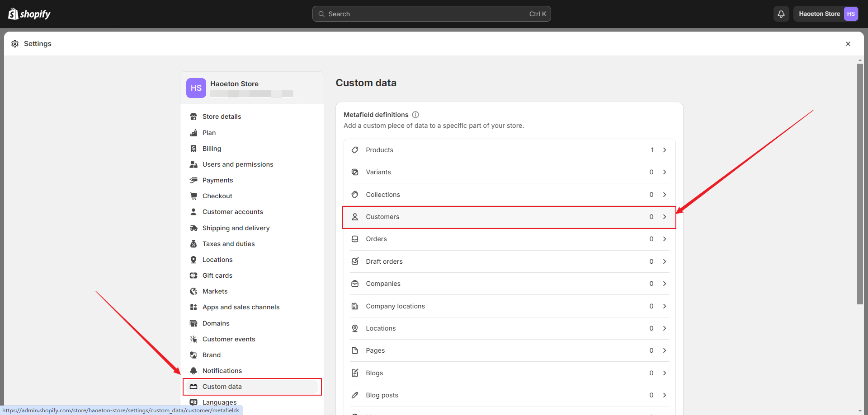This screenshot has height=415, width=868.
Task: Click the Haeoton Store account button
Action: click(x=826, y=14)
